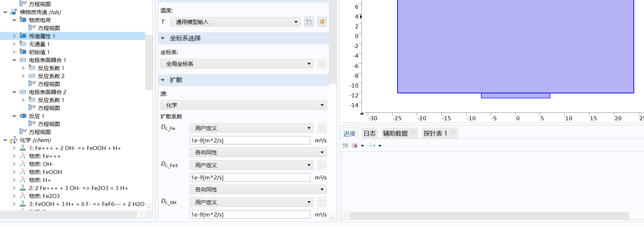The image size is (644, 226).
Task: Click the flask icon of reaction 1: Fe+++
Action: (23, 148)
